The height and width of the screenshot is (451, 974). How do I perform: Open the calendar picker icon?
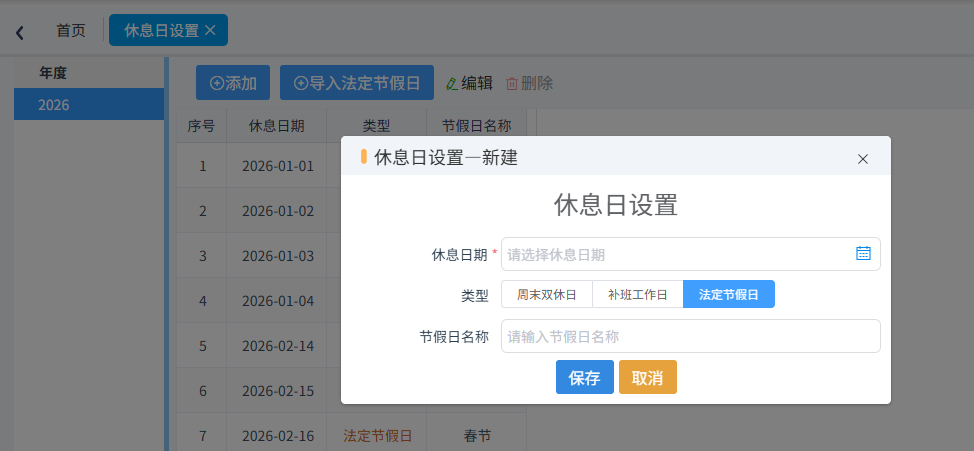click(863, 253)
